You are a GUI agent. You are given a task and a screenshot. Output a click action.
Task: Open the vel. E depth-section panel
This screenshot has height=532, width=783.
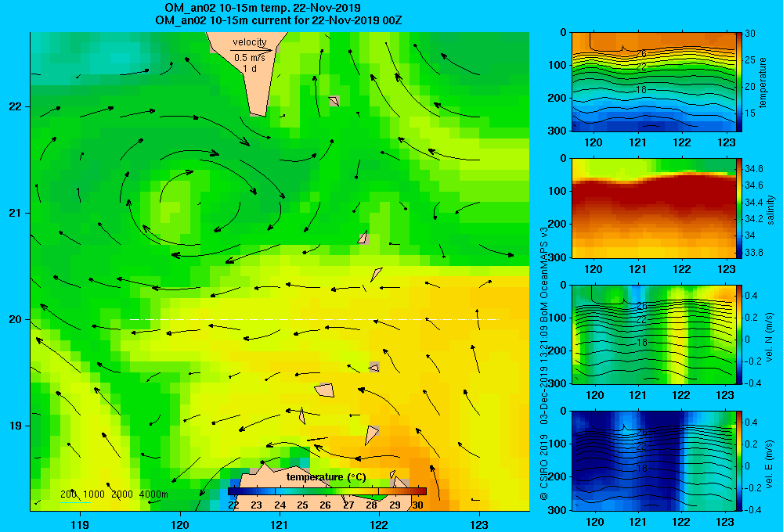(653, 461)
